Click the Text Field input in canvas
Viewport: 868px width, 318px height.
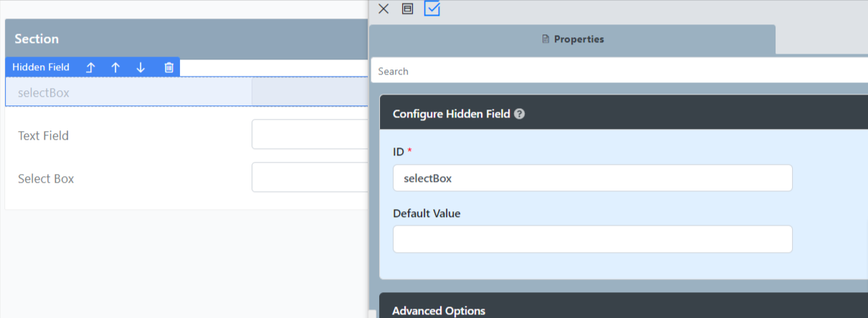[x=310, y=135]
